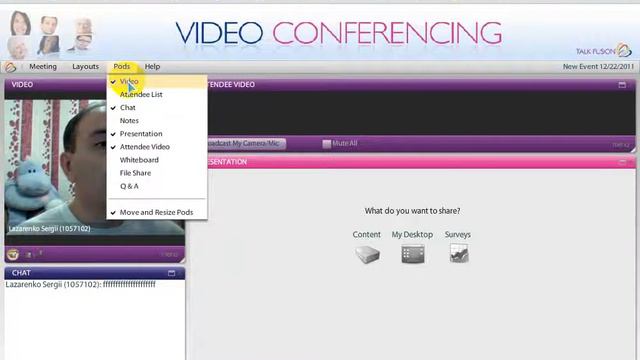Show the Attendee List pod
Viewport: 640px width, 360px height.
click(157, 94)
